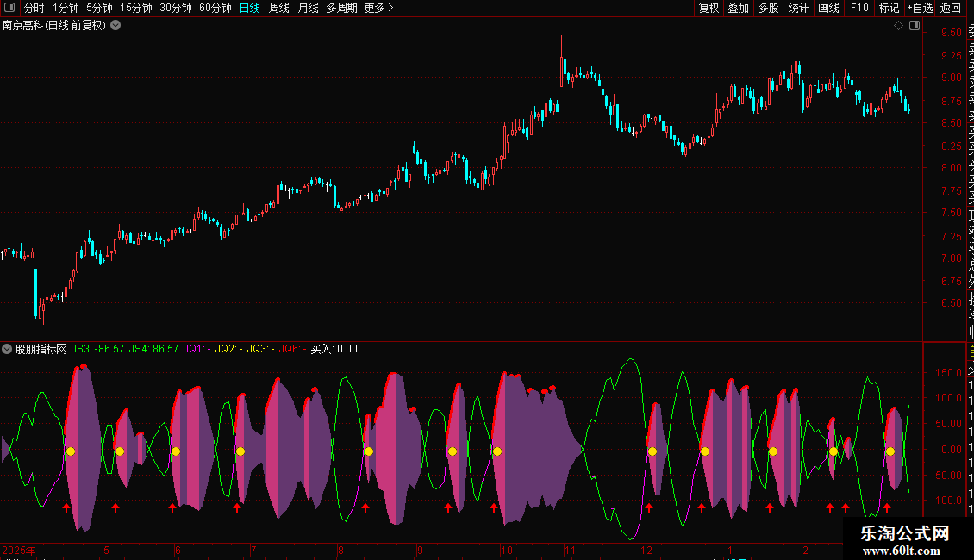This screenshot has width=974, height=560.
Task: Click the 2025年 label on the time axis
Action: [x=19, y=551]
